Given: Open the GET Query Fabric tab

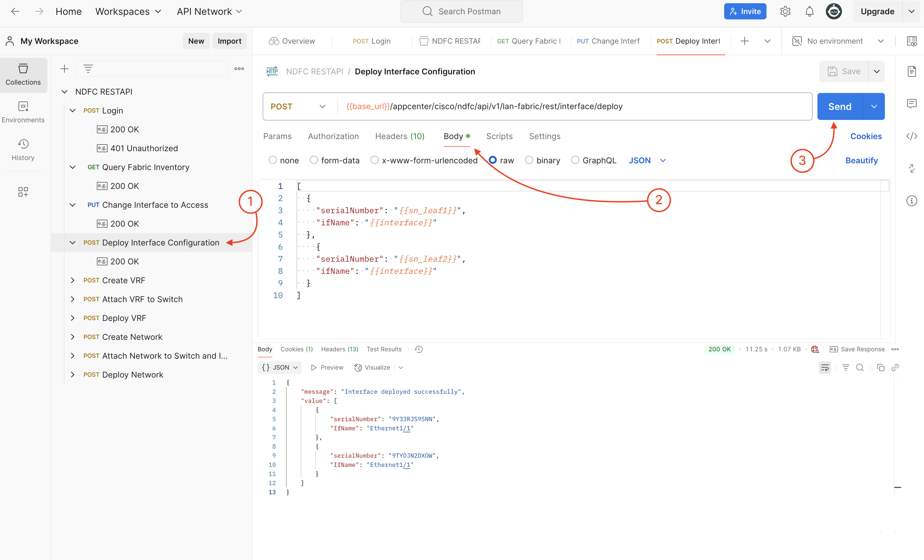Looking at the screenshot, I should (x=529, y=41).
